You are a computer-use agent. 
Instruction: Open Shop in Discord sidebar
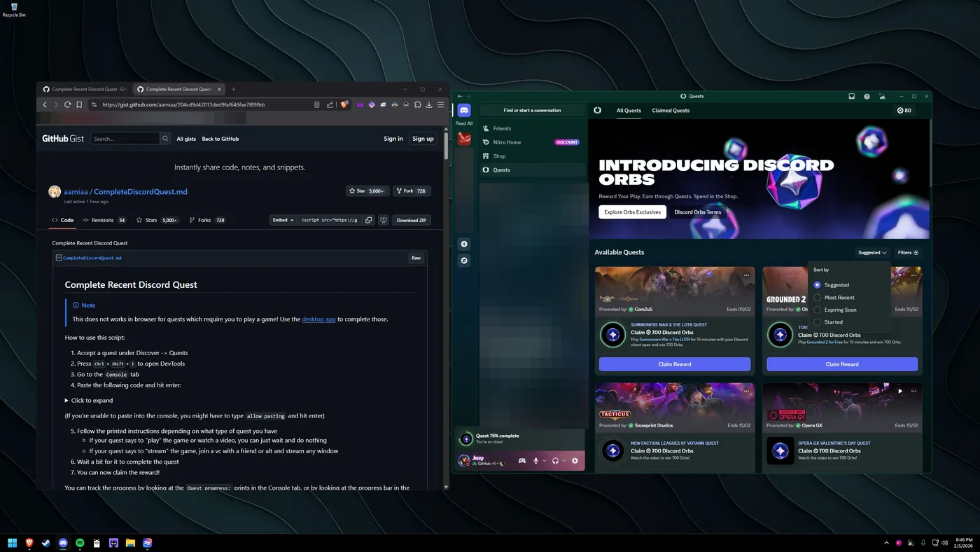pos(532,156)
